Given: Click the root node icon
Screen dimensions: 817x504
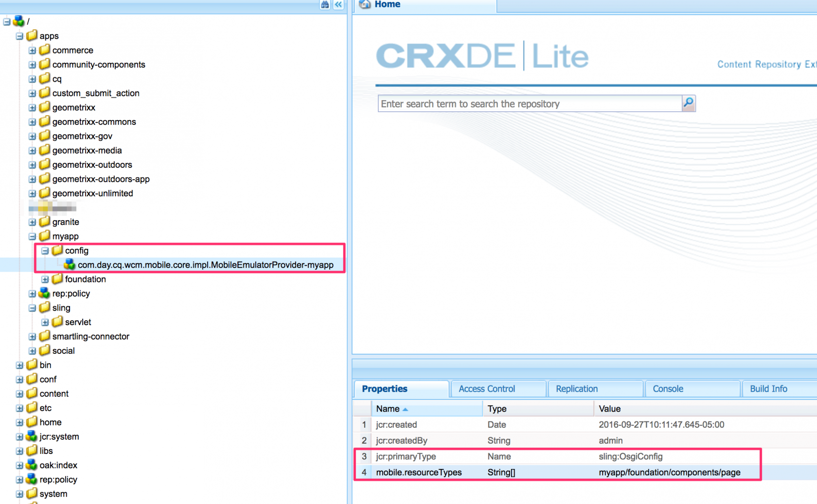Looking at the screenshot, I should tap(18, 21).
